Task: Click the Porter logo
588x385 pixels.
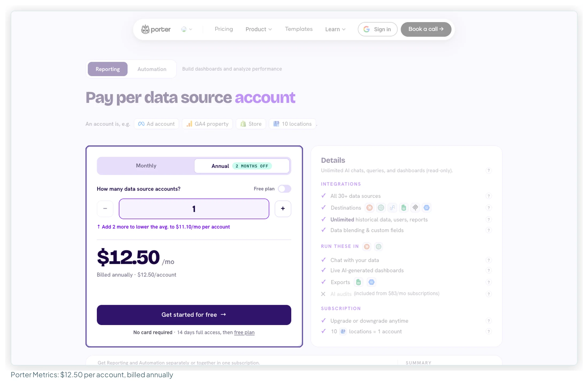Action: [156, 29]
